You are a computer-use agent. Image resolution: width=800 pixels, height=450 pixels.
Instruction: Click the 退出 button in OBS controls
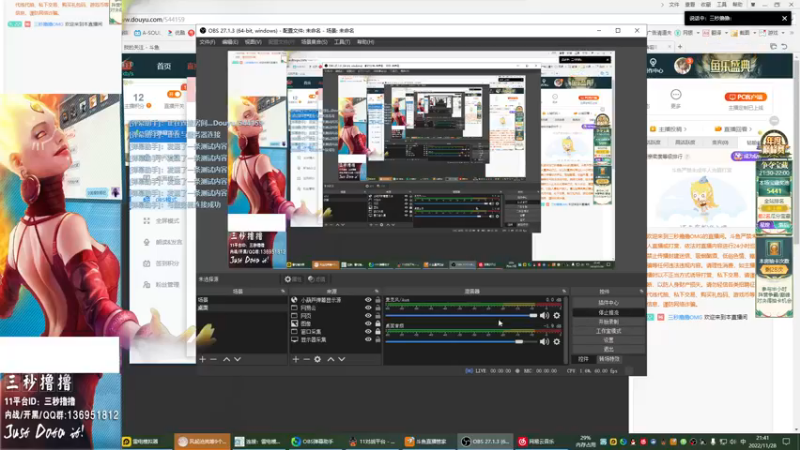point(608,349)
